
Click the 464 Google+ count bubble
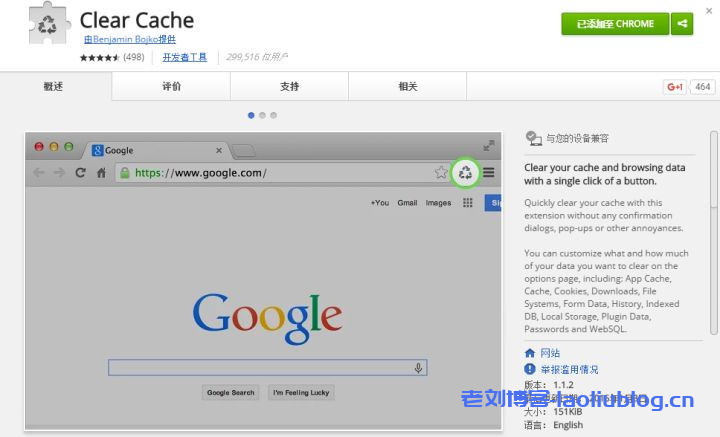tap(703, 87)
